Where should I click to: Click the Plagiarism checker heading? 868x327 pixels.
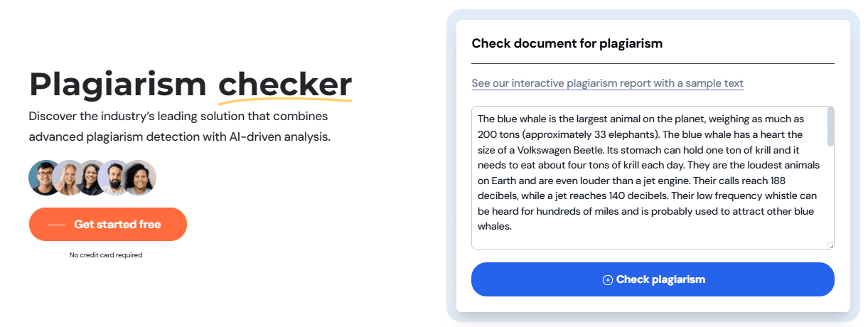[x=191, y=84]
